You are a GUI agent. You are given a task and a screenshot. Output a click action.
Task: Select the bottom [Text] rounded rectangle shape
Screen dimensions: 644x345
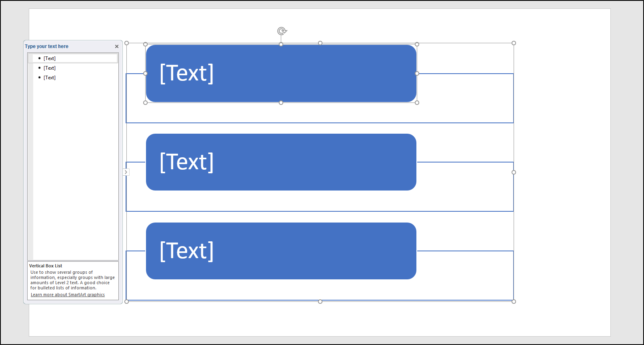(x=281, y=251)
